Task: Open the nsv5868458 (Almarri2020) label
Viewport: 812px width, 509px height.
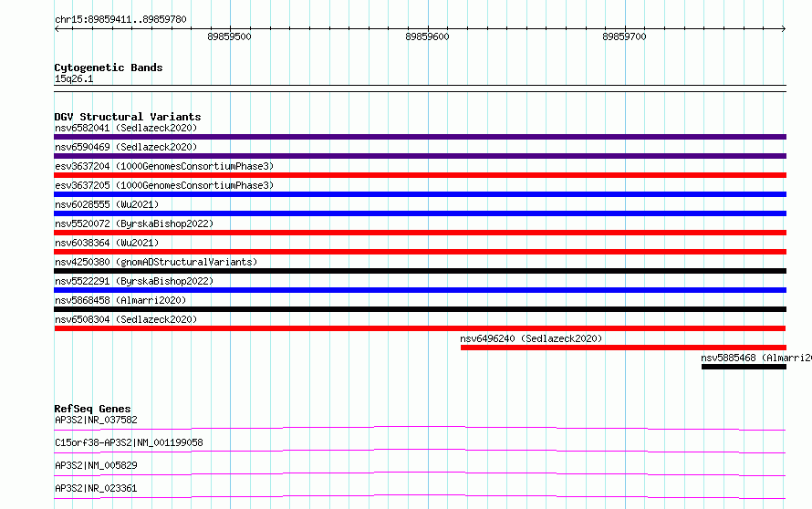Action: click(x=120, y=300)
